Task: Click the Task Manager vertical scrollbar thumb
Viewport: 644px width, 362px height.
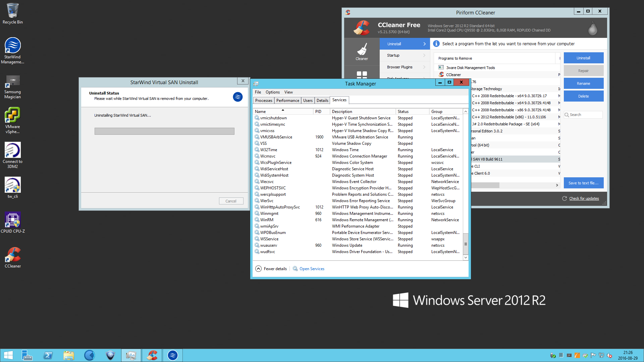Action: 466,244
